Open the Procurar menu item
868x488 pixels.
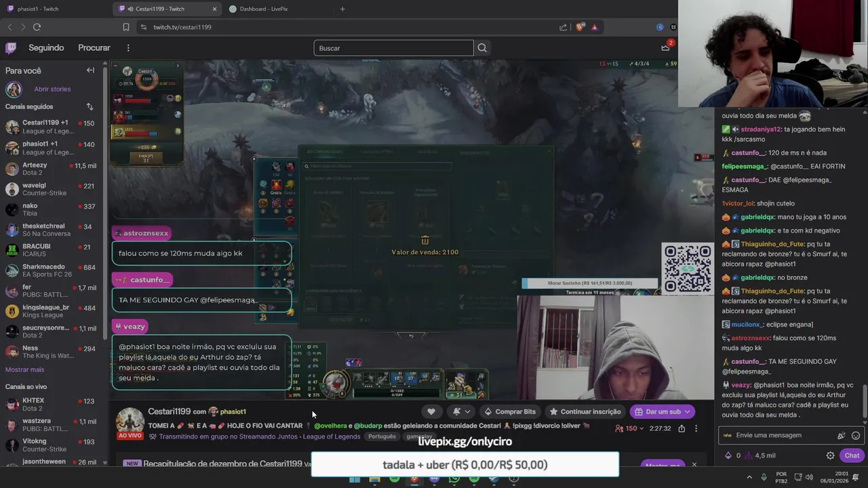pos(94,47)
